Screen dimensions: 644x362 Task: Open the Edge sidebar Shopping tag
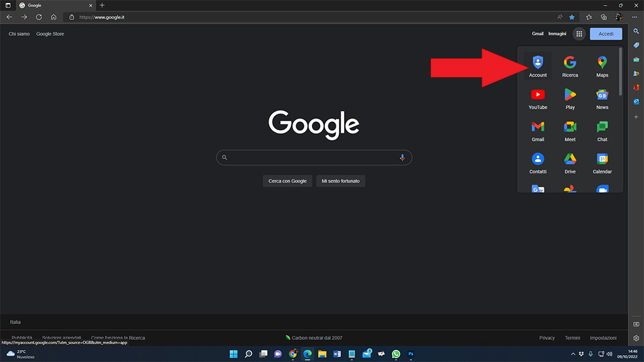point(636,45)
